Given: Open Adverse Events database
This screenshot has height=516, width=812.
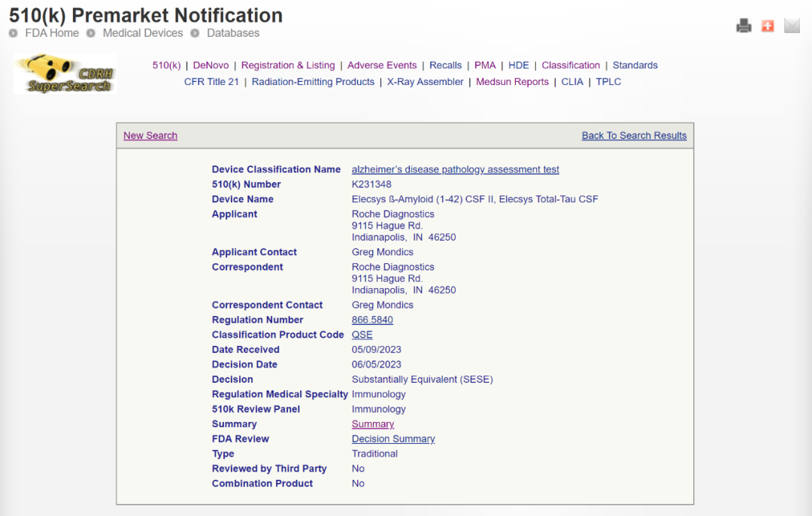Looking at the screenshot, I should click(x=382, y=65).
